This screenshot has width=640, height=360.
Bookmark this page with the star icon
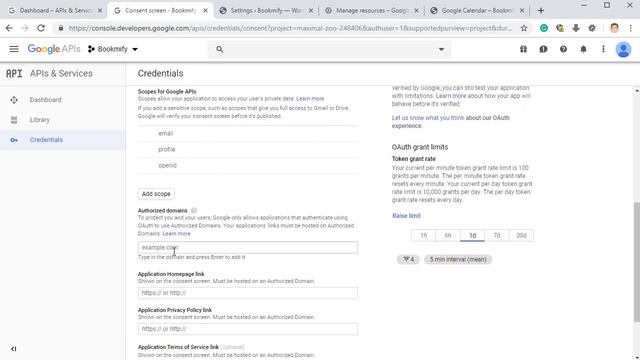coord(524,28)
